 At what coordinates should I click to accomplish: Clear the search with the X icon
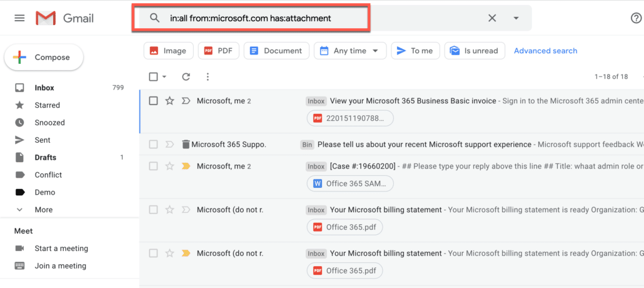pyautogui.click(x=491, y=18)
